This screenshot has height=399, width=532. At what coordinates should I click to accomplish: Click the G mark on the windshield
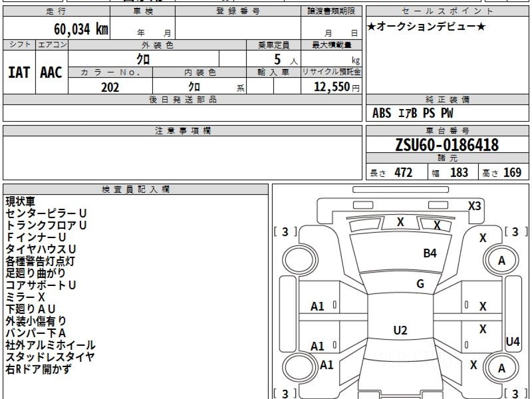tap(420, 284)
